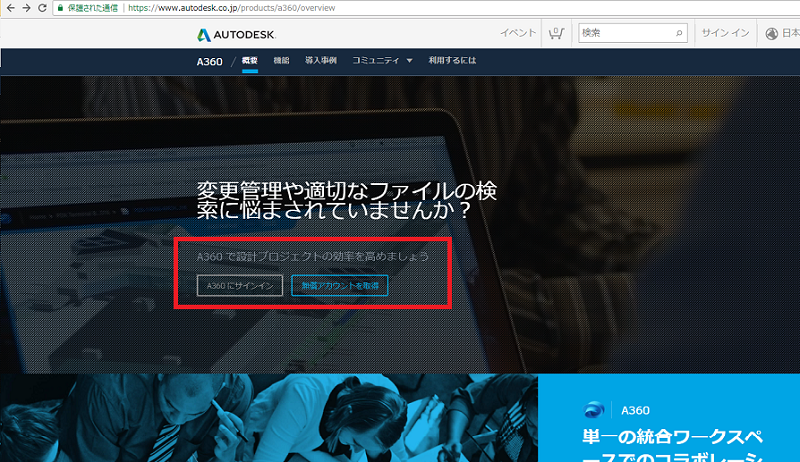Open the イベント link in header
This screenshot has height=462, width=800.
518,33
